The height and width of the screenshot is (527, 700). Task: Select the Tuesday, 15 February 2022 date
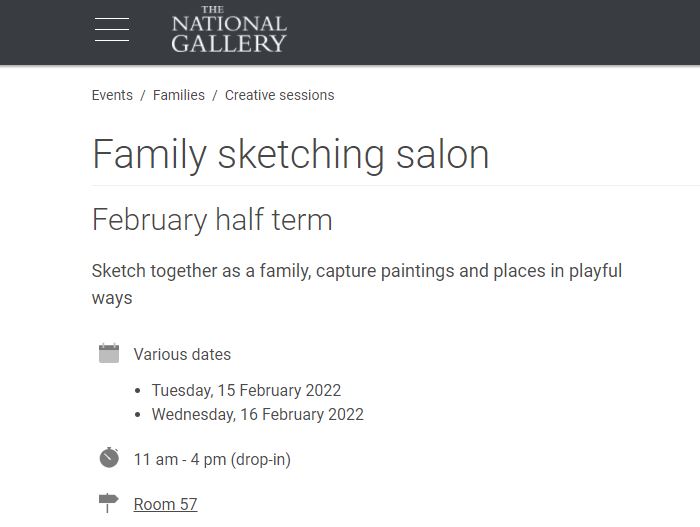246,390
